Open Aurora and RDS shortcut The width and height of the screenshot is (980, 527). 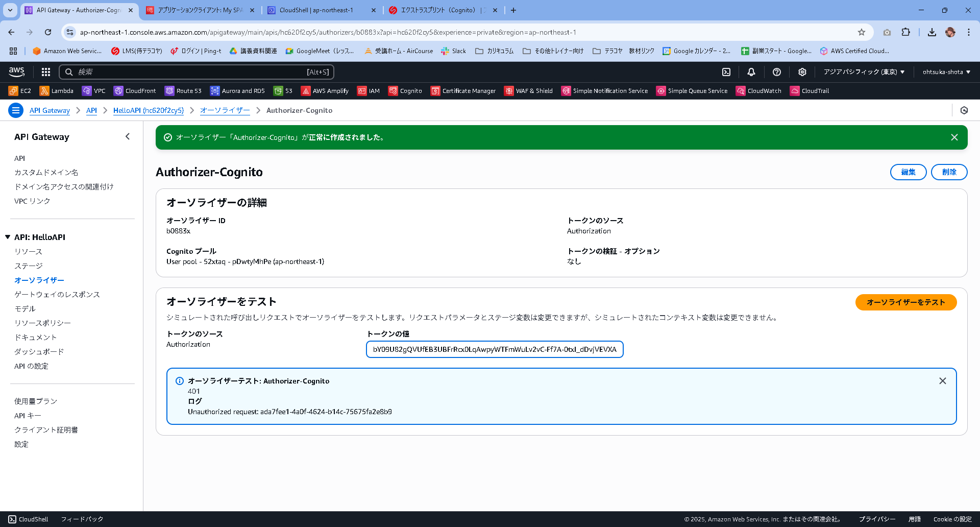click(237, 91)
